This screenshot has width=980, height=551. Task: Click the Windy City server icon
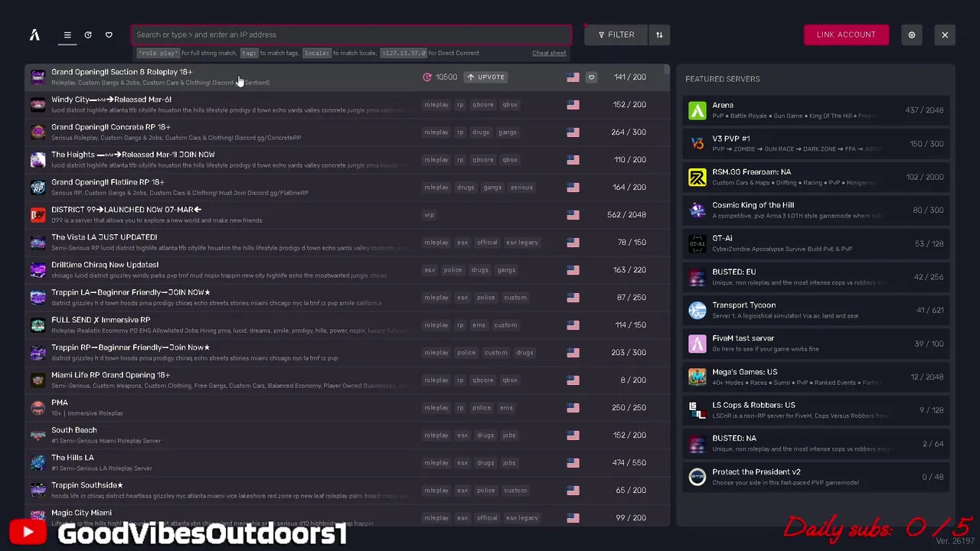38,104
